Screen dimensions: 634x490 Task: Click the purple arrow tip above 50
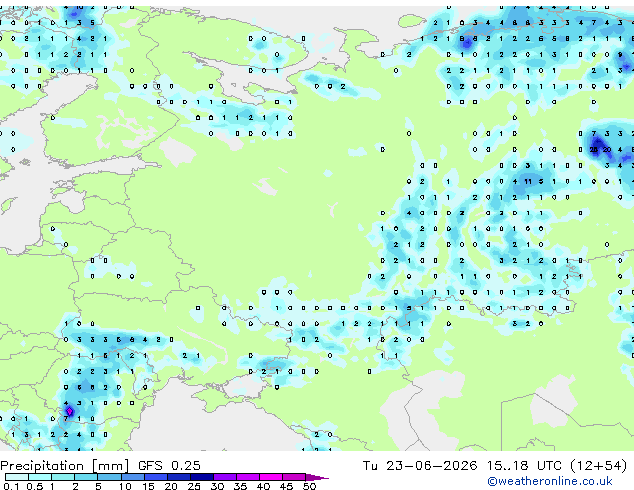[x=317, y=477]
